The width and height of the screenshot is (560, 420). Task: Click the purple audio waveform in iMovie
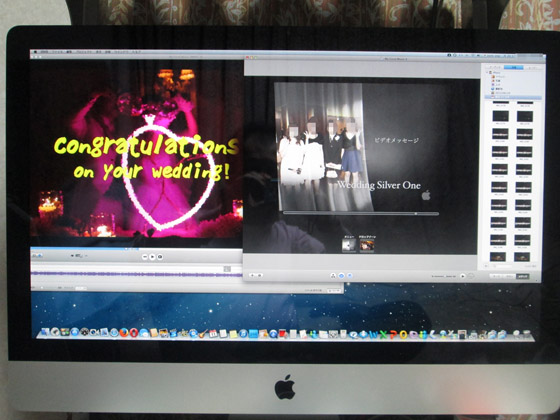(137, 274)
